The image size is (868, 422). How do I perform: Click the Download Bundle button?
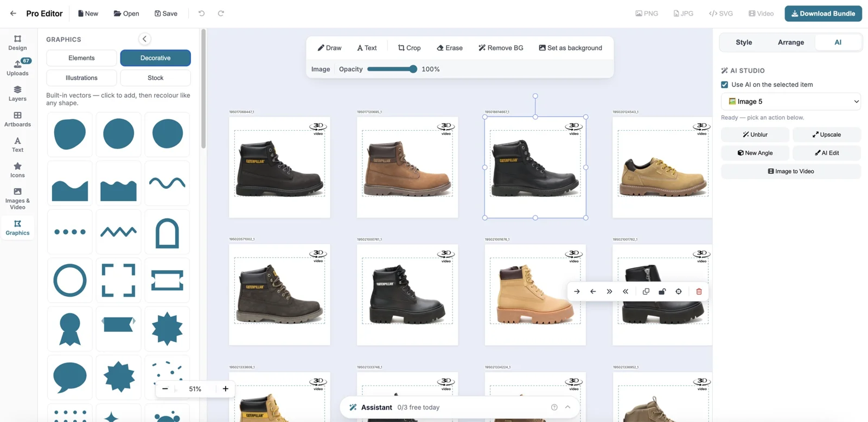coord(823,14)
